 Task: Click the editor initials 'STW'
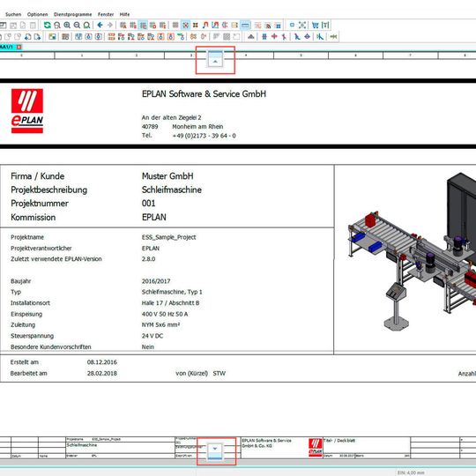(219, 374)
